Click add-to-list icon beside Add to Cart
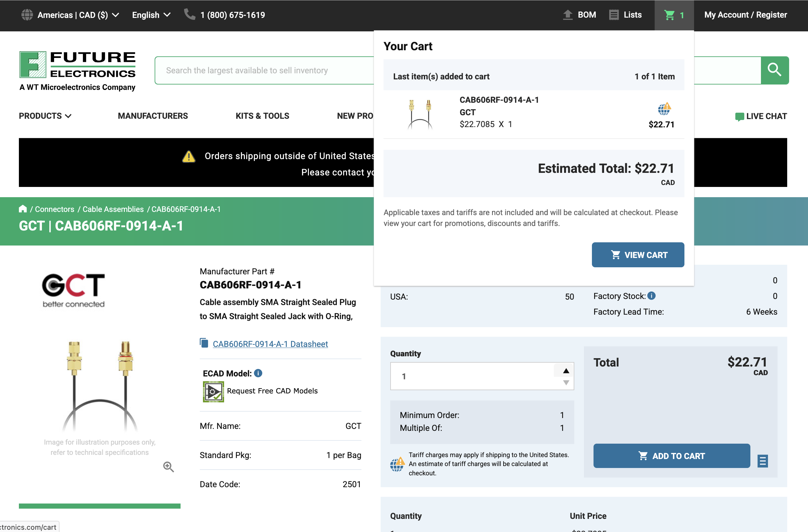Screen dimensions: 808x532 [x=762, y=461]
